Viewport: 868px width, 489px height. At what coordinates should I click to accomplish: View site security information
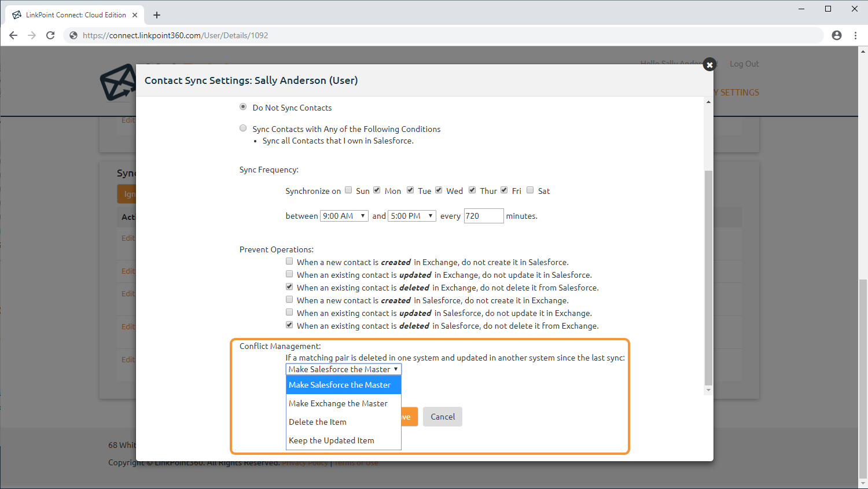tap(73, 35)
